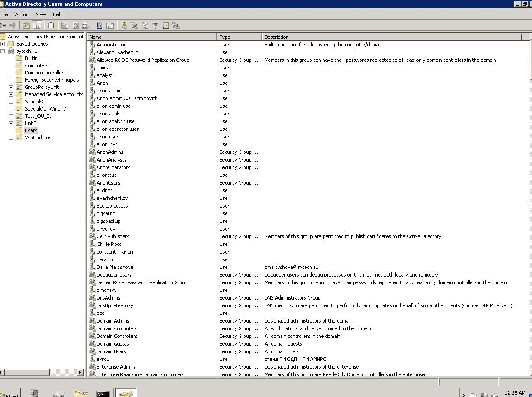Select the Users container in the tree

point(31,130)
